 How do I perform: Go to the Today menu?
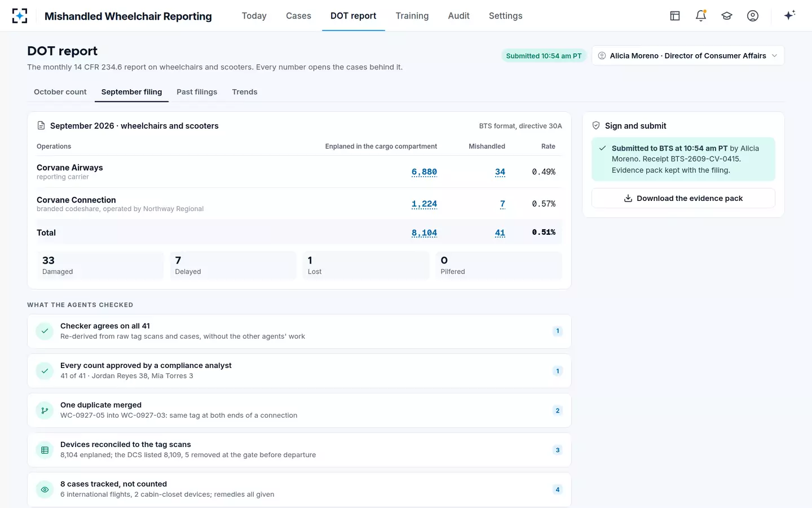click(254, 16)
